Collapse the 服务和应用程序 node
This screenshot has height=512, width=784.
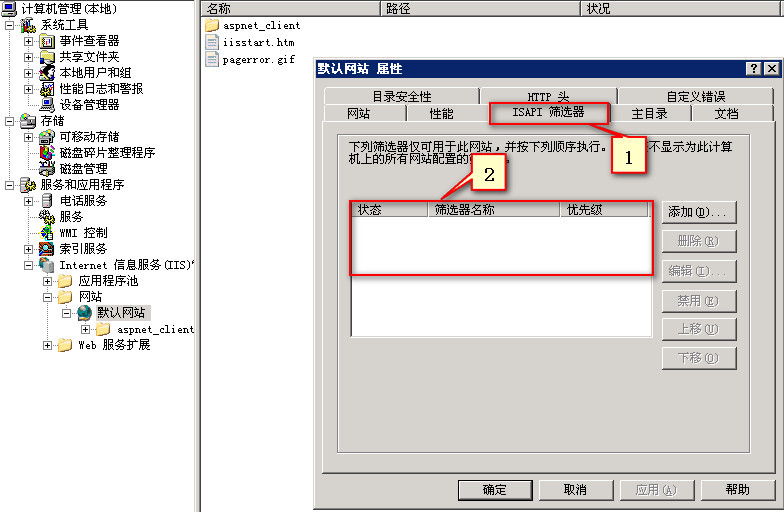10,185
